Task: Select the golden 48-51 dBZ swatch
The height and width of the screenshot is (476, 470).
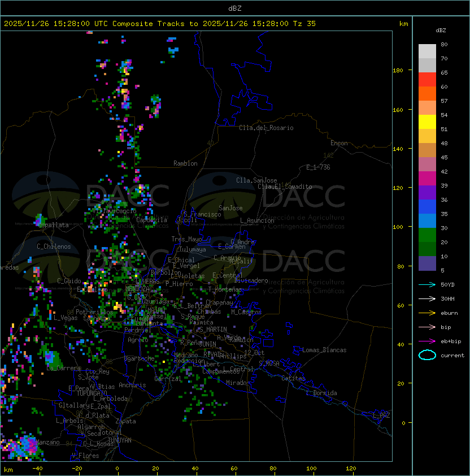Action: 427,136
